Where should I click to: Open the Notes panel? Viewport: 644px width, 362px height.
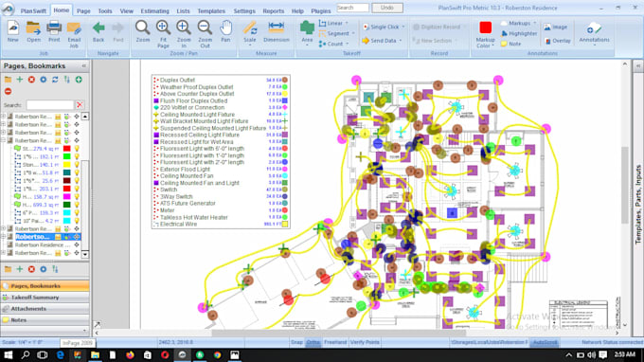point(45,319)
